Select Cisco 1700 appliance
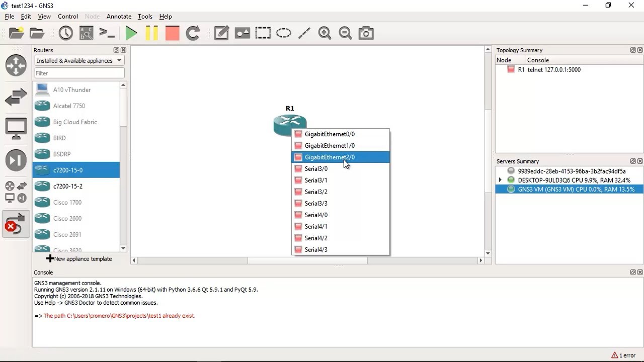The width and height of the screenshot is (644, 362). tap(76, 203)
